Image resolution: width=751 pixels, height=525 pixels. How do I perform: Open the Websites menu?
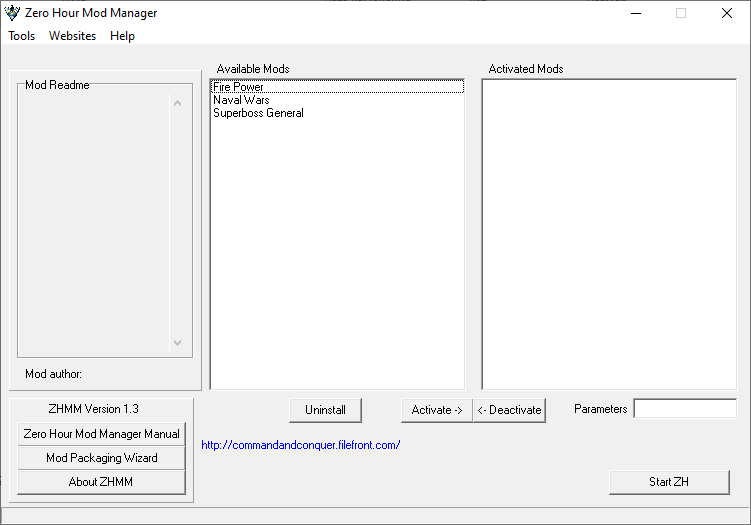tap(72, 36)
